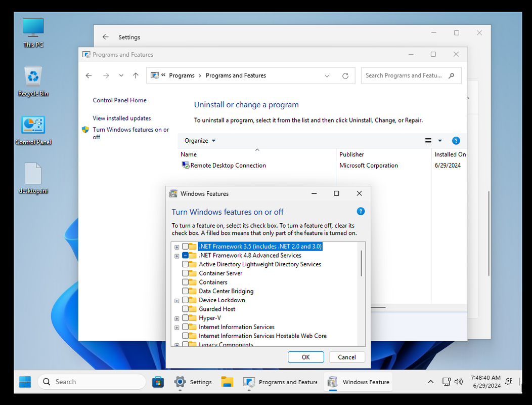Click the Settings window vertical scrollbar

click(x=489, y=233)
